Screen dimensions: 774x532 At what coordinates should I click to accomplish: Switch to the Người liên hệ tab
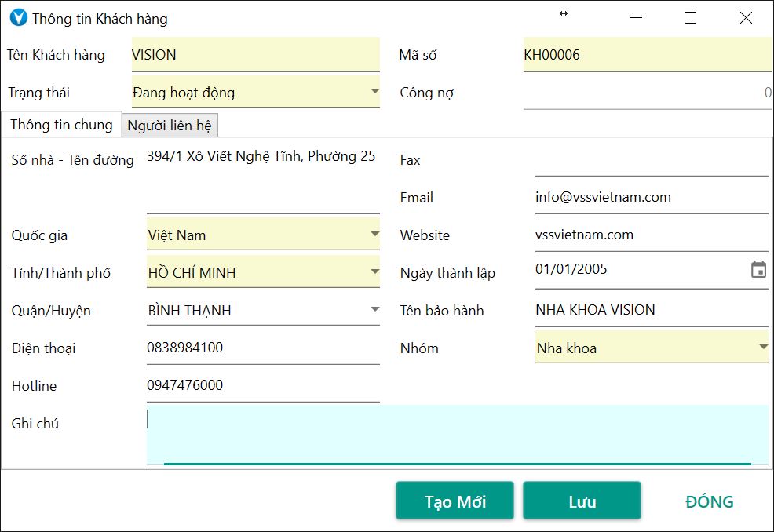point(170,125)
